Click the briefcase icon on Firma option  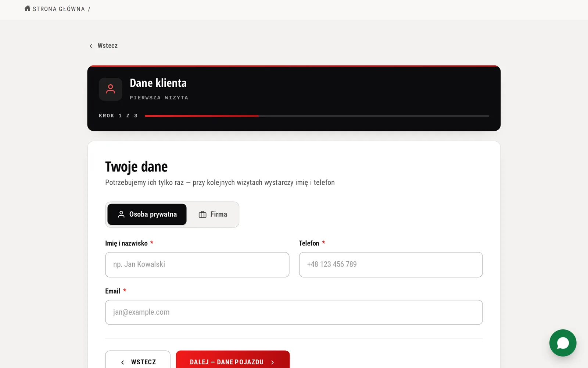tap(202, 215)
